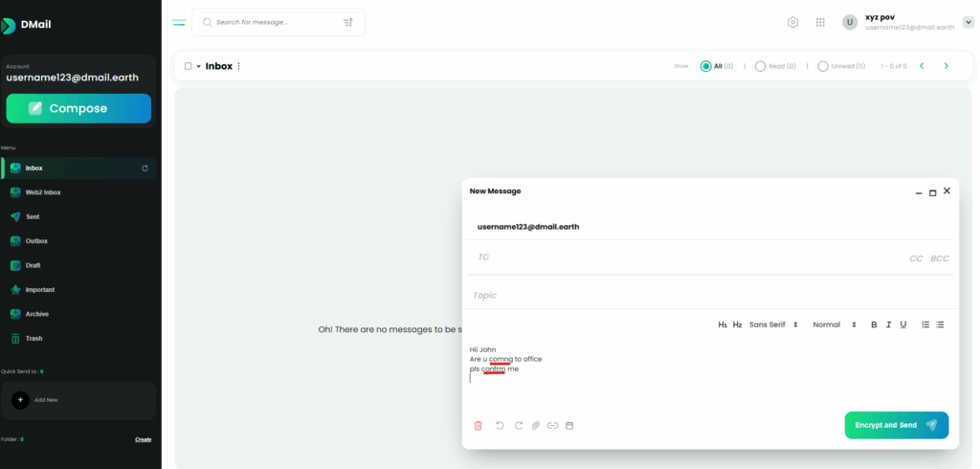The width and height of the screenshot is (980, 469).
Task: Open the Sent folder in sidebar
Action: point(33,216)
